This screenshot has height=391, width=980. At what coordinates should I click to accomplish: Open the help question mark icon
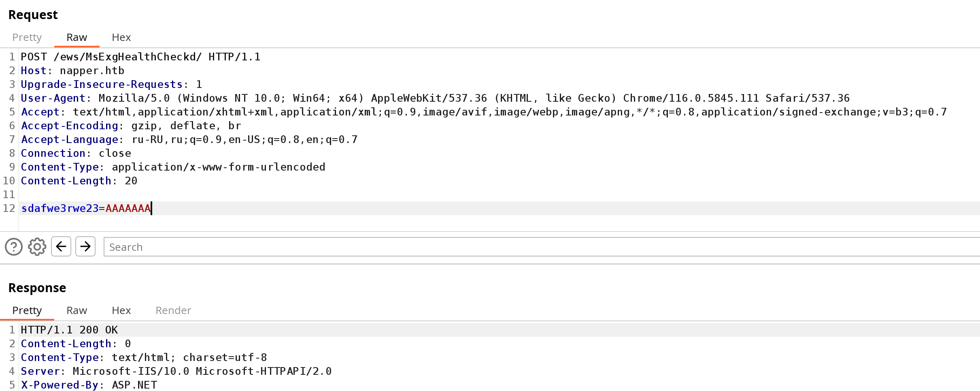coord(14,246)
